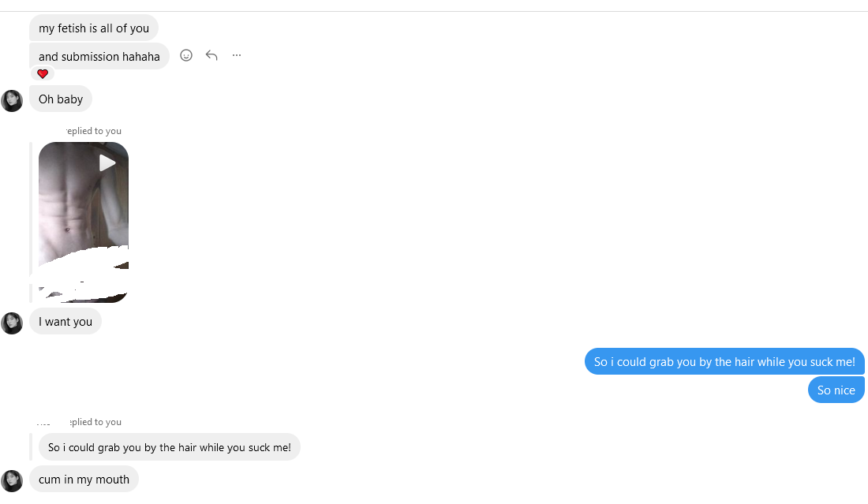Open the three-dot more options menu
Image resolution: width=868 pixels, height=504 pixels.
tap(237, 55)
